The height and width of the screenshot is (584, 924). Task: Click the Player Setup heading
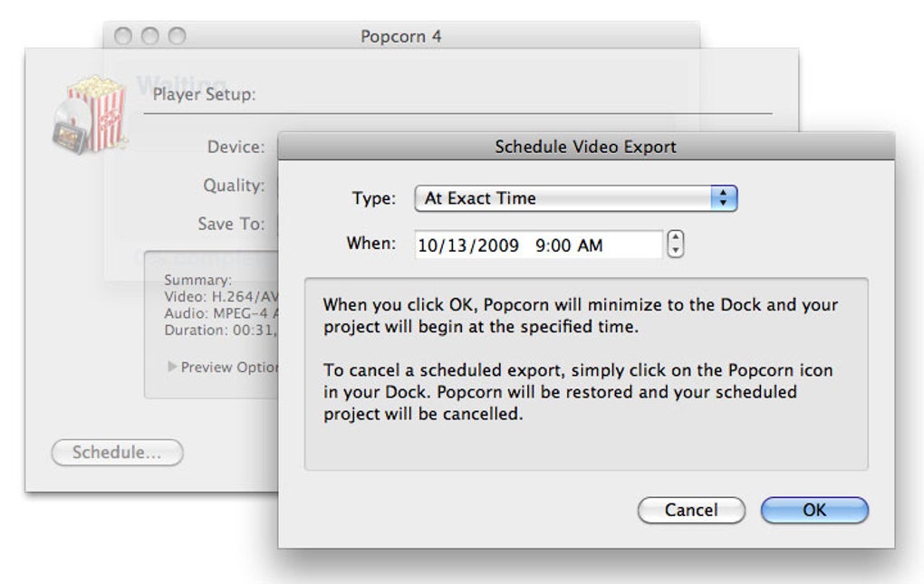pos(204,94)
